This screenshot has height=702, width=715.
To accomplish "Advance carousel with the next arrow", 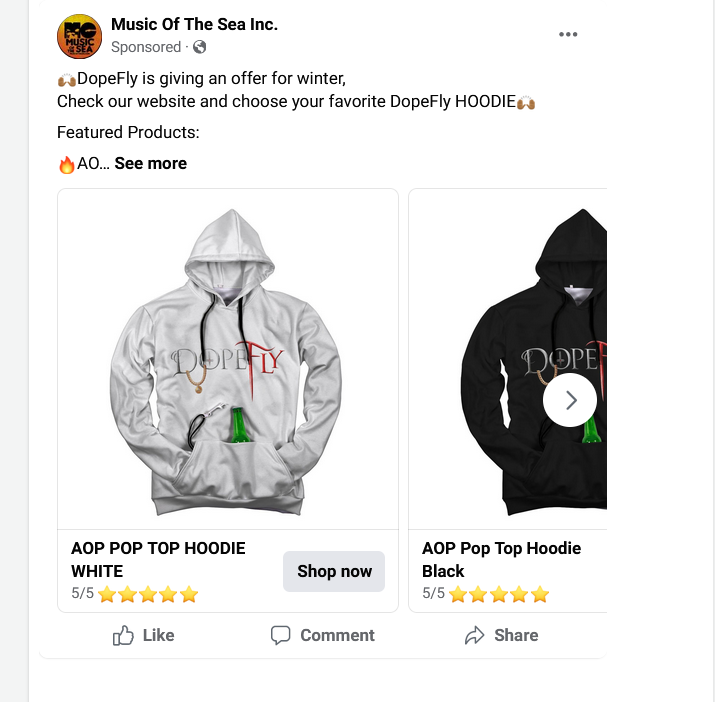I will (x=570, y=400).
